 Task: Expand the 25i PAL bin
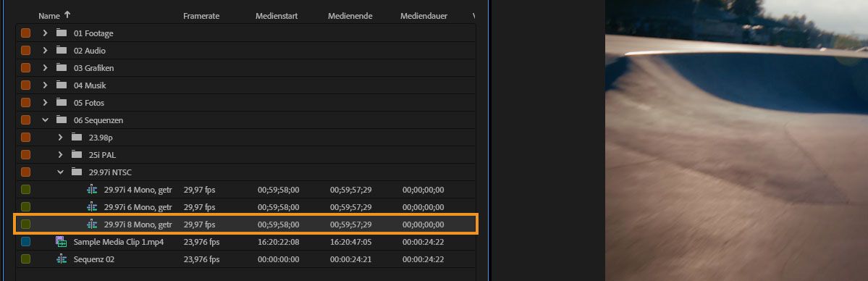click(x=60, y=155)
